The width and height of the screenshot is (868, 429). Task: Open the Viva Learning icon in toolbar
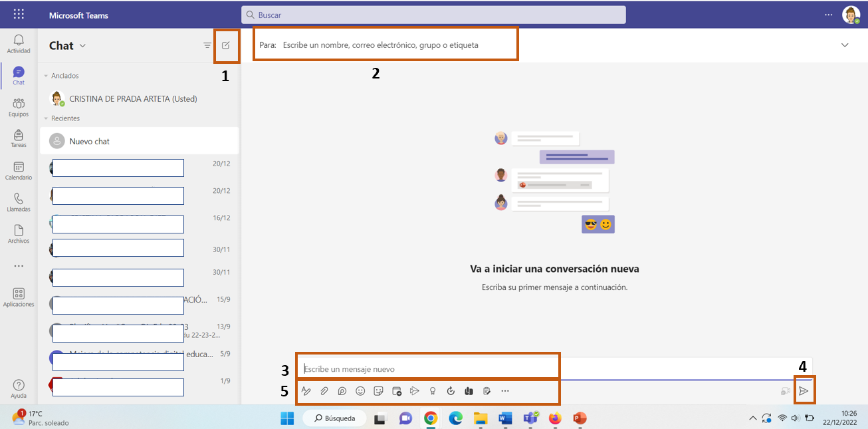click(x=469, y=391)
